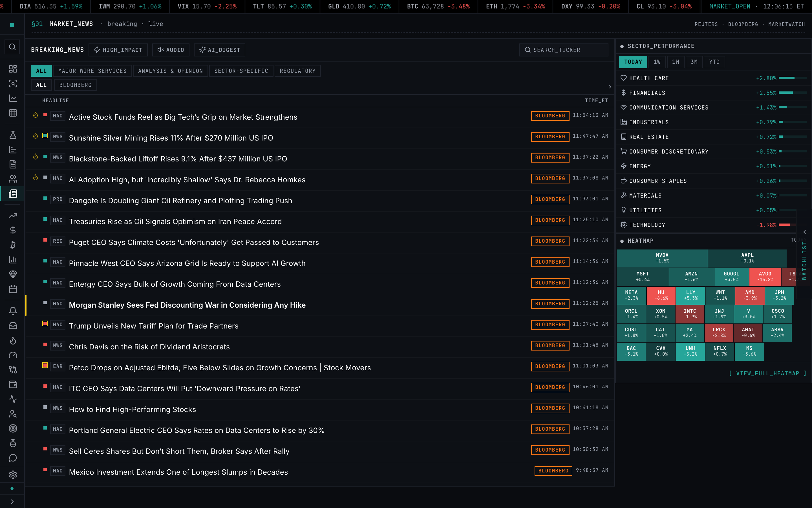Open the calendar icon in sidebar
Image resolution: width=812 pixels, height=508 pixels.
[13, 289]
